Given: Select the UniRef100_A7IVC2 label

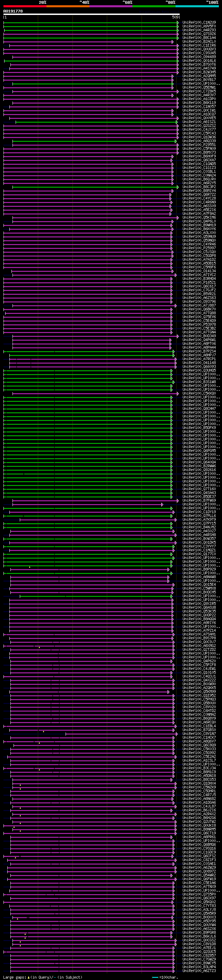Looking at the screenshot, I should click(x=199, y=275).
